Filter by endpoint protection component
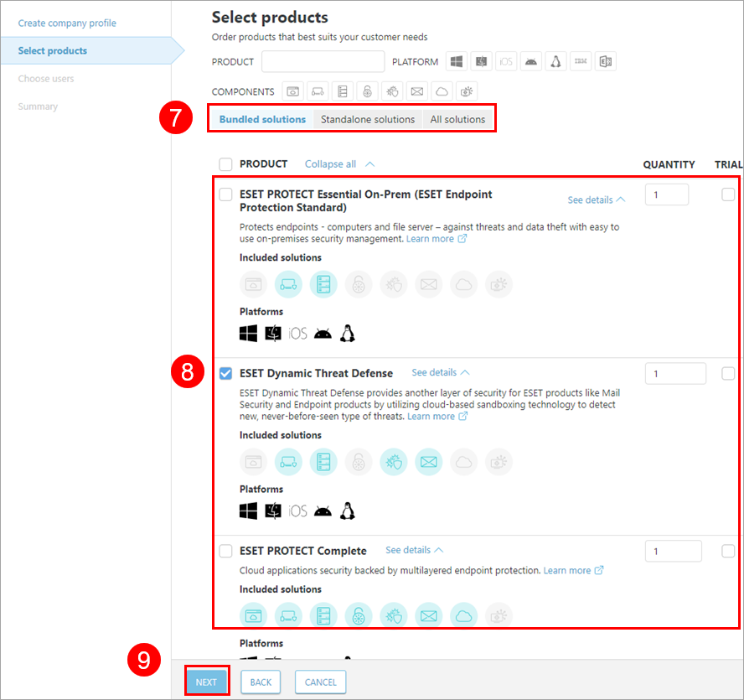The image size is (744, 700). point(318,91)
